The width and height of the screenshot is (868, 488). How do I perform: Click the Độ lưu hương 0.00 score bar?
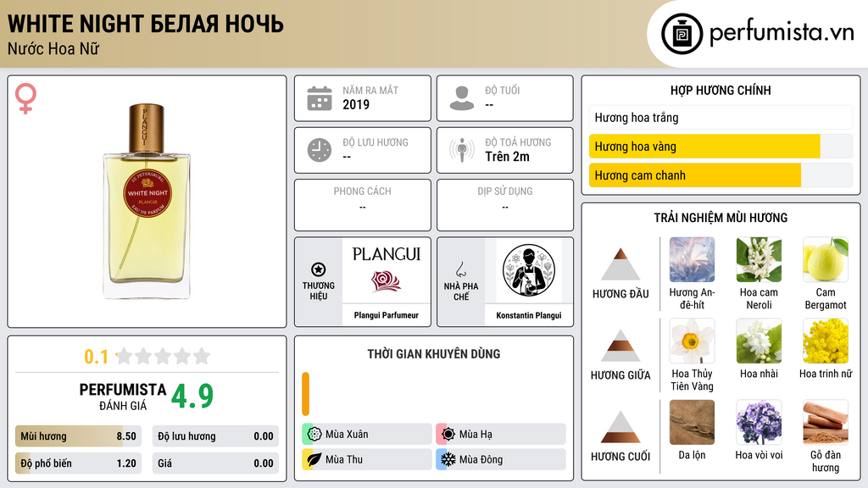[x=215, y=436]
